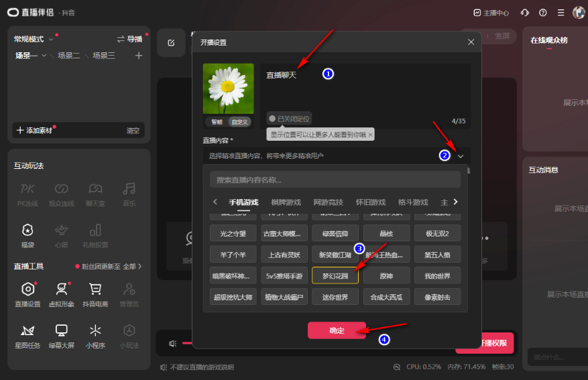588x380 pixels.
Task: Open the 绿幕大屏 green screen tool
Action: pyautogui.click(x=62, y=336)
